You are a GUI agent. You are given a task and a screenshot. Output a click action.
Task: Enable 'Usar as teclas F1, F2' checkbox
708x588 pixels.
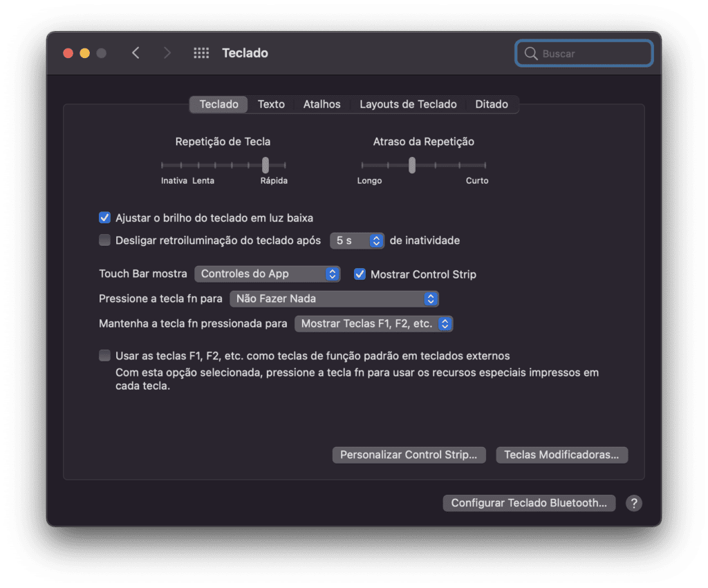(105, 356)
